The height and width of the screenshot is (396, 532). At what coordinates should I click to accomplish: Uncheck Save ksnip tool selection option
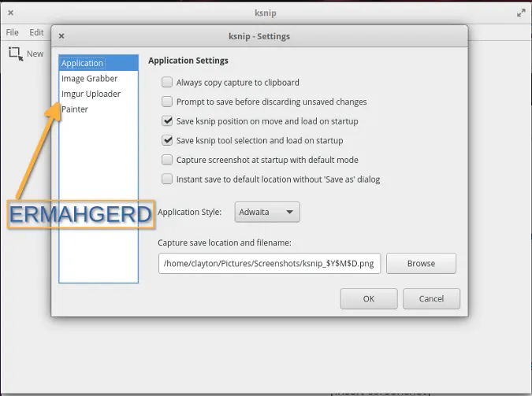167,140
